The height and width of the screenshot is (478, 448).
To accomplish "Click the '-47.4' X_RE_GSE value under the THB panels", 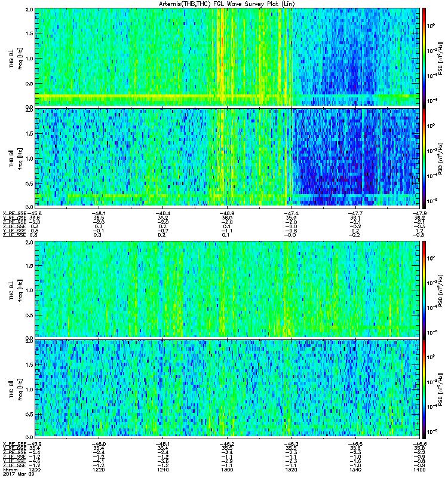I will tap(291, 214).
